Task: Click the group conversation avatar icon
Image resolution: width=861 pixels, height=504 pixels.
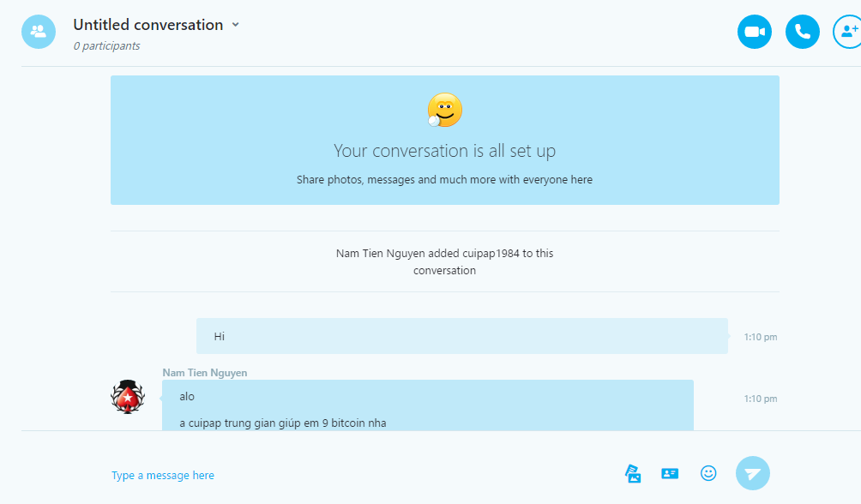Action: [39, 32]
